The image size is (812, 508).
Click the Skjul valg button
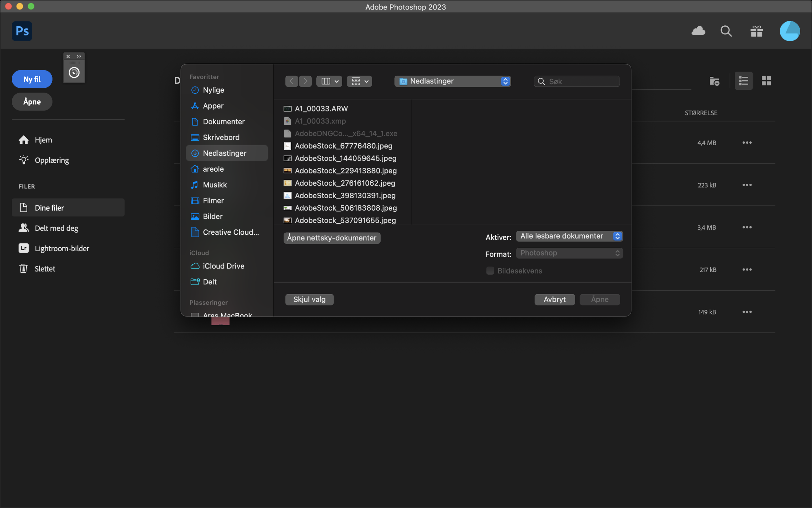pos(310,299)
